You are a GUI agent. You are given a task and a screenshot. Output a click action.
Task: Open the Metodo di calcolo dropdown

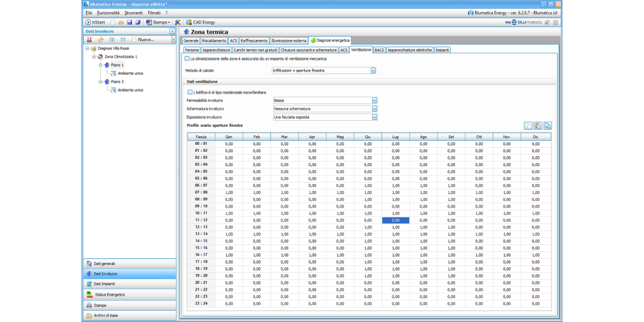tap(374, 70)
